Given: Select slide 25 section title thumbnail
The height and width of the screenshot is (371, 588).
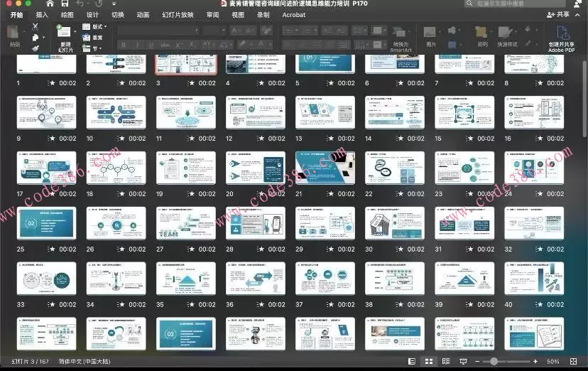Looking at the screenshot, I should click(x=46, y=223).
